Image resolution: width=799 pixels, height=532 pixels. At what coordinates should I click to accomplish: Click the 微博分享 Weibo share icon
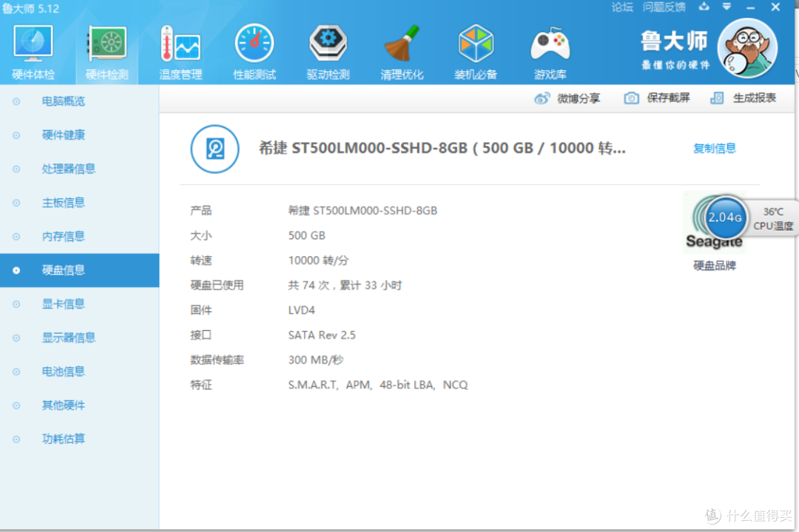click(542, 98)
